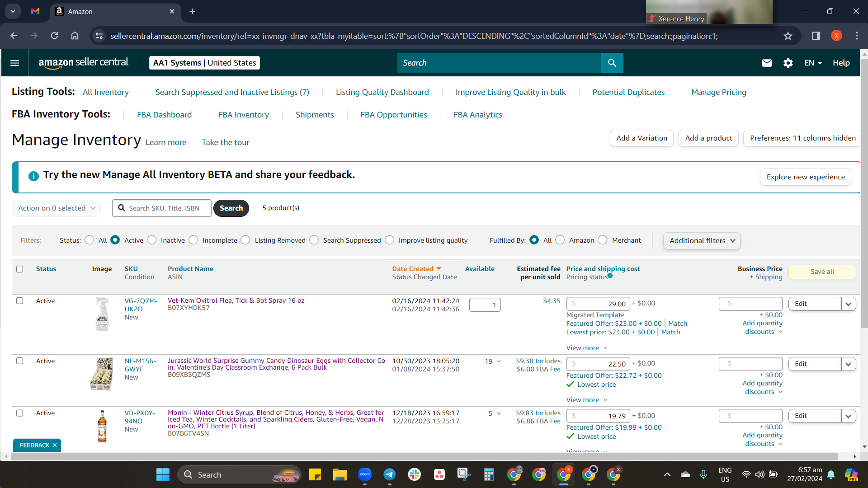Open Windows Start menu
Image resolution: width=868 pixels, height=488 pixels.
tap(163, 474)
